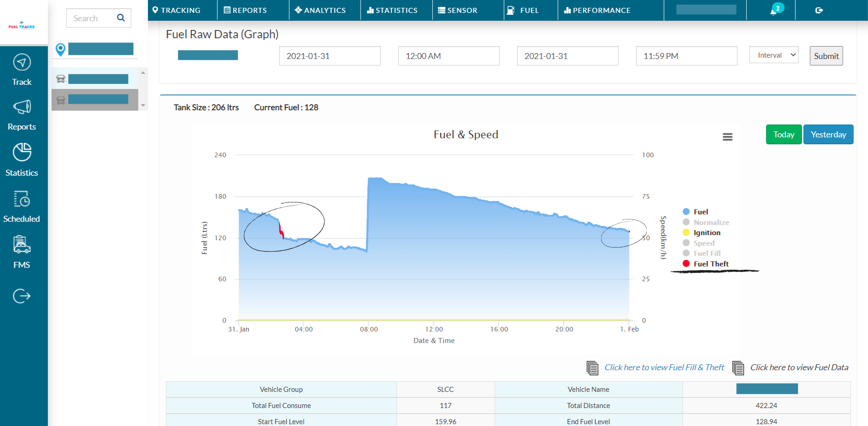This screenshot has height=426, width=868.
Task: Open the Track sidebar icon
Action: pyautogui.click(x=22, y=62)
